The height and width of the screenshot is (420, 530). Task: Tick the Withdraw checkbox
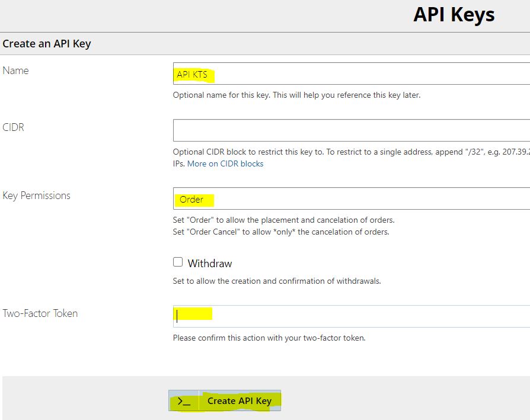pos(178,262)
